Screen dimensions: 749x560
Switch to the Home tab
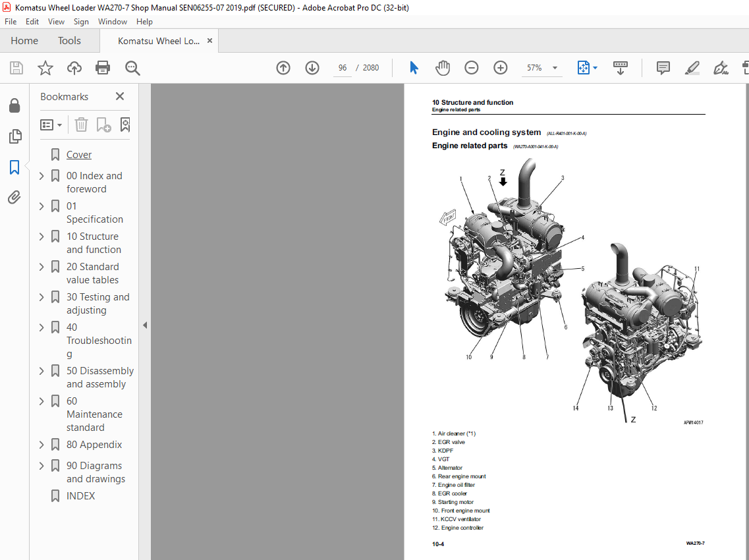point(24,41)
